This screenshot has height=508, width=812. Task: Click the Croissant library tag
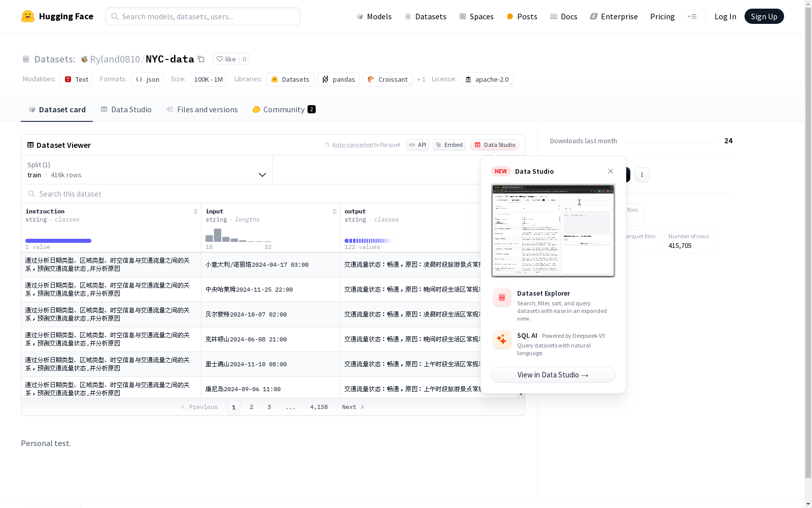coord(388,79)
